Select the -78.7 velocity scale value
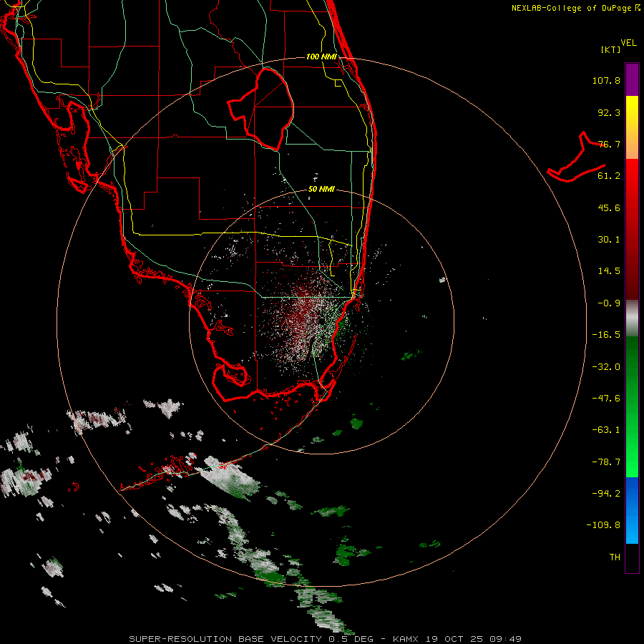The image size is (644, 644). pos(606,462)
